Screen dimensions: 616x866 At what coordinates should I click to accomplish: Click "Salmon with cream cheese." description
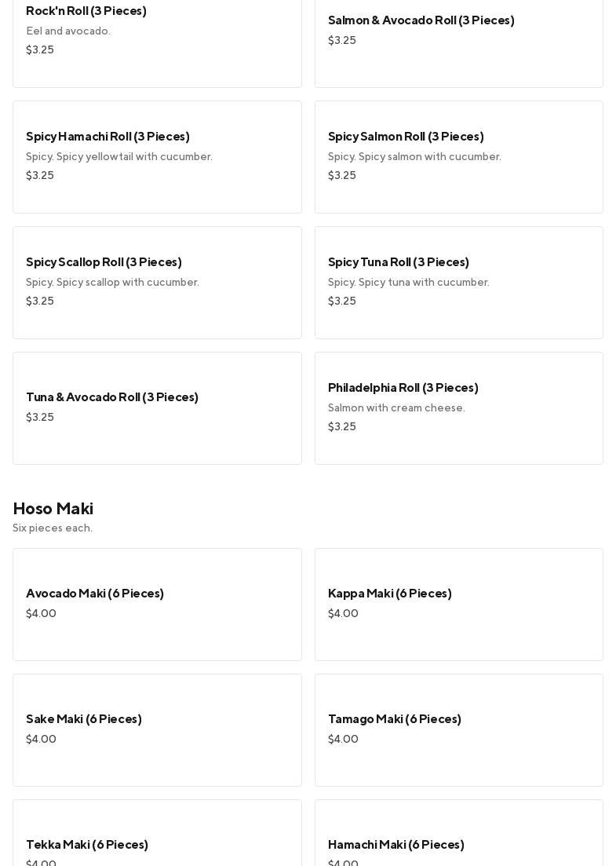click(x=396, y=408)
